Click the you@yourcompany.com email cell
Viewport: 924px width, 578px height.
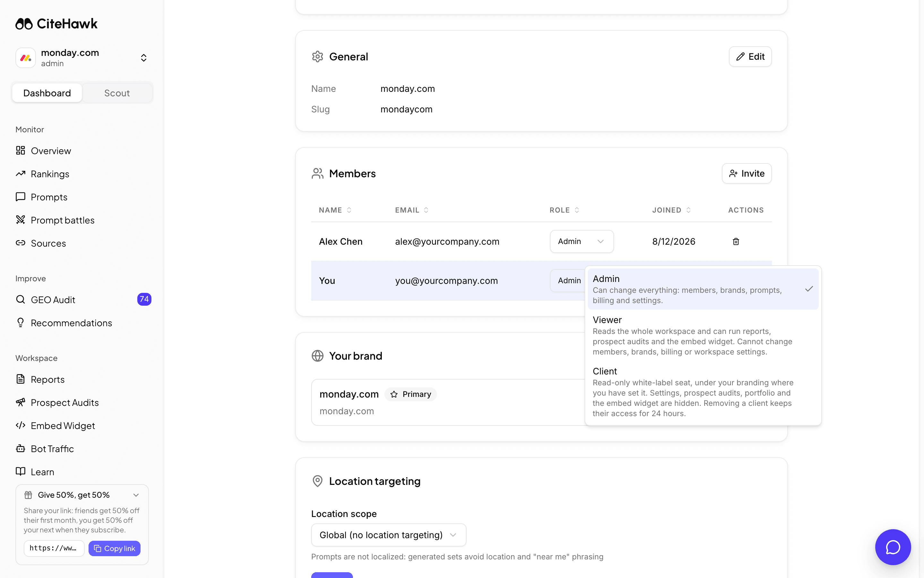(x=446, y=281)
